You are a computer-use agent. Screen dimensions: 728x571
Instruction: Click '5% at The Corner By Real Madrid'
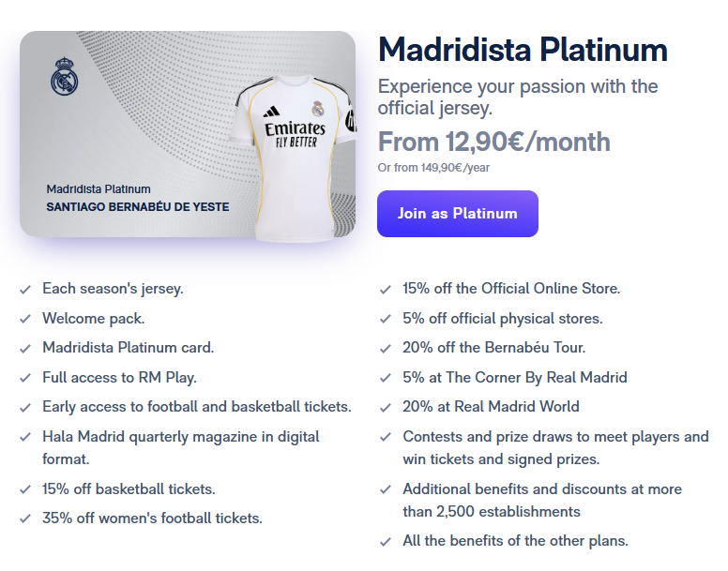click(x=515, y=378)
